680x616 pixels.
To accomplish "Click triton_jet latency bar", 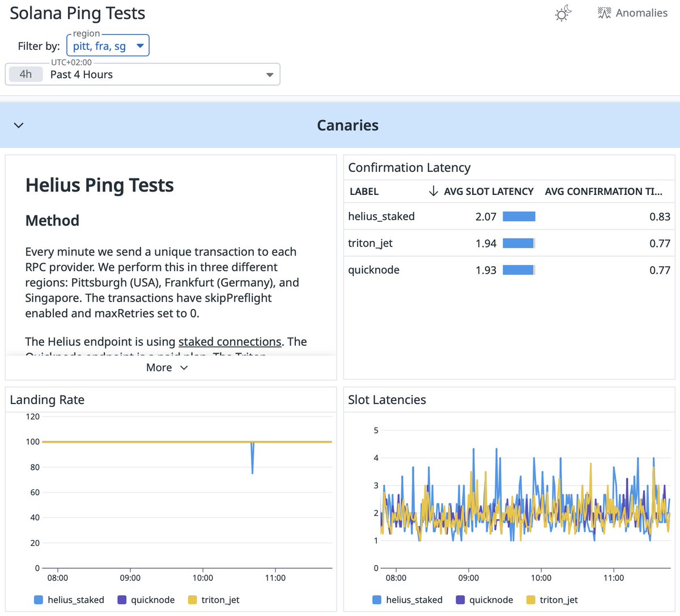I will point(519,243).
